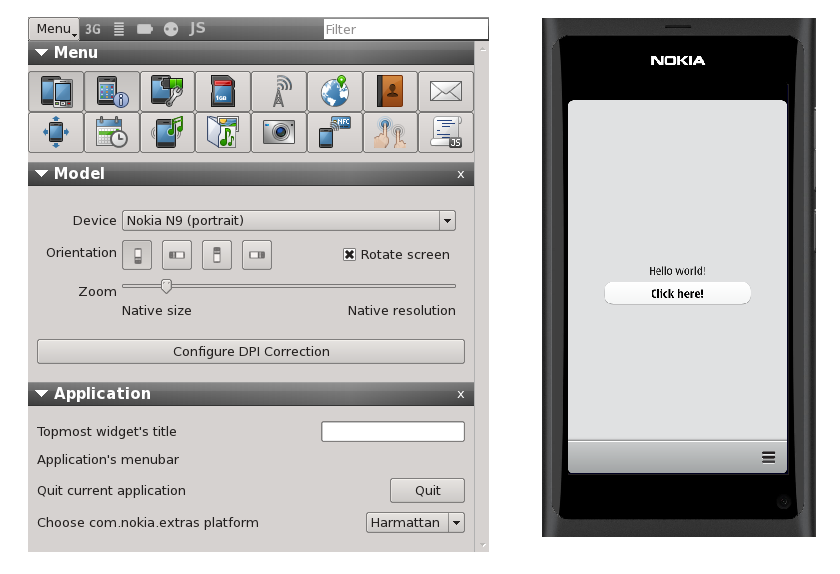
Task: Click the Native size label
Action: pyautogui.click(x=156, y=311)
